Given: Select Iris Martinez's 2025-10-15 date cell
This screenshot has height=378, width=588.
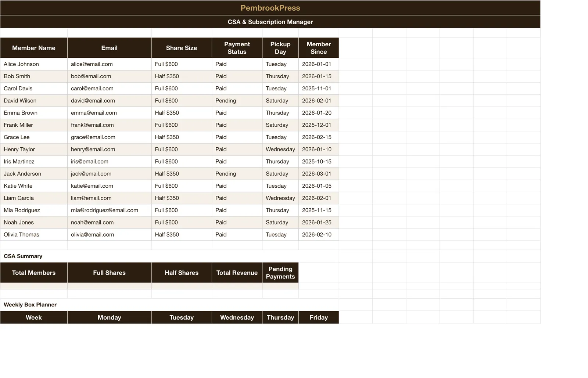Looking at the screenshot, I should click(x=319, y=161).
